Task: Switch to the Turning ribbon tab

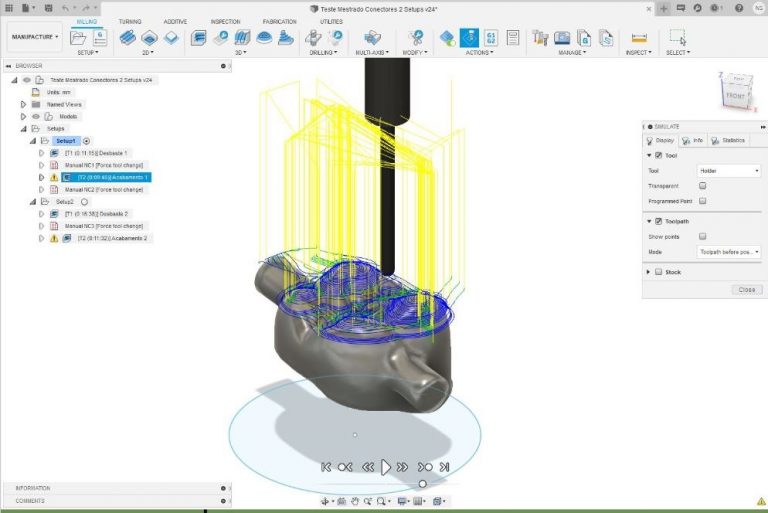Action: [130, 21]
